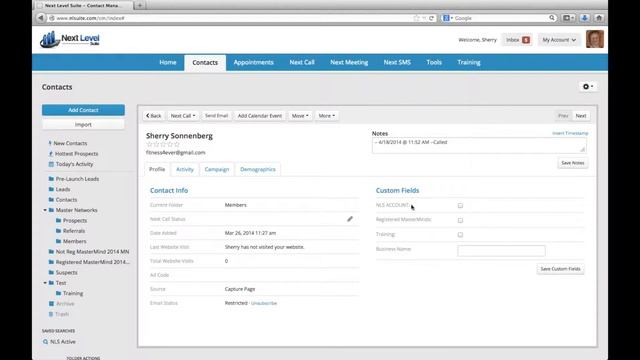The width and height of the screenshot is (640, 360).
Task: Open the More dropdown
Action: coord(327,116)
